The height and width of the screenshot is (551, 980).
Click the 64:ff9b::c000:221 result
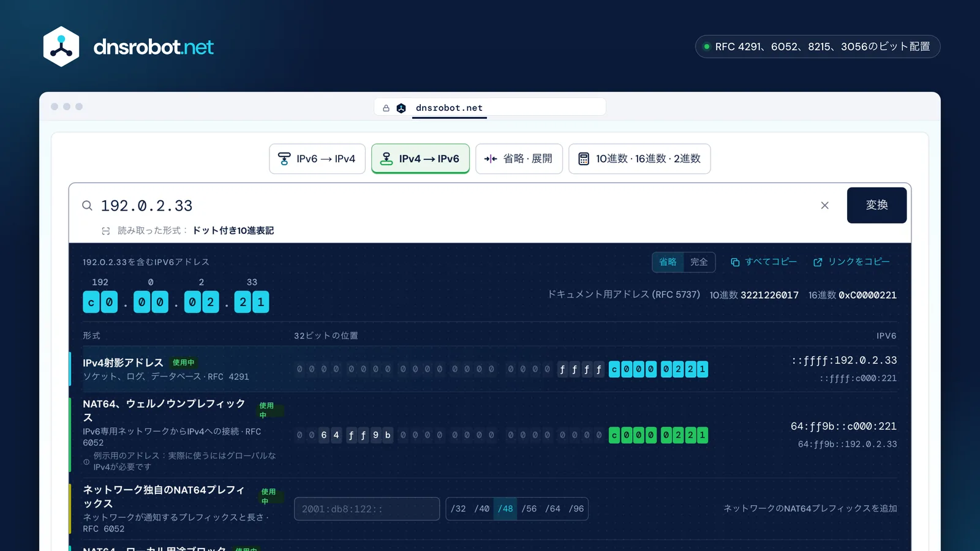(843, 426)
